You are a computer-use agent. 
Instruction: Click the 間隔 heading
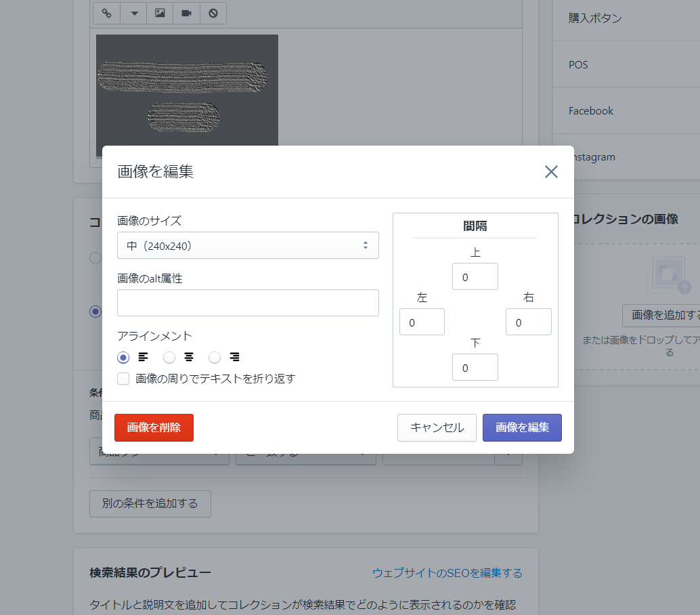click(475, 226)
